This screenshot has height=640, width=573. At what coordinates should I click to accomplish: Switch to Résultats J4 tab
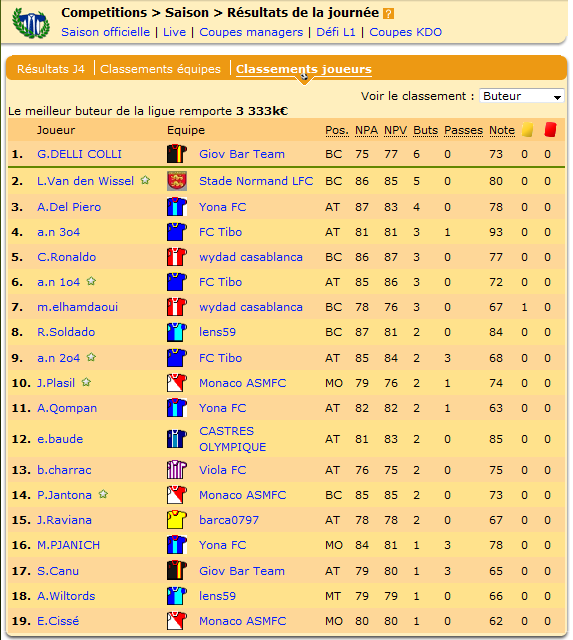pyautogui.click(x=51, y=69)
